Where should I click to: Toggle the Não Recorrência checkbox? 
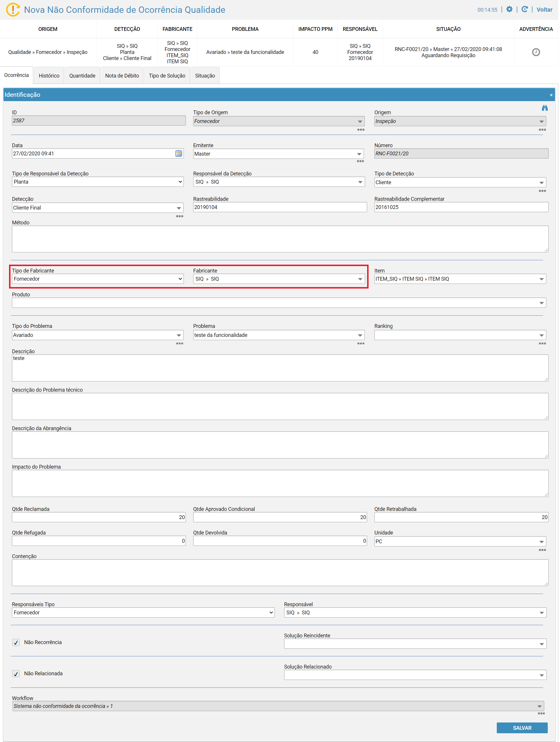click(16, 643)
